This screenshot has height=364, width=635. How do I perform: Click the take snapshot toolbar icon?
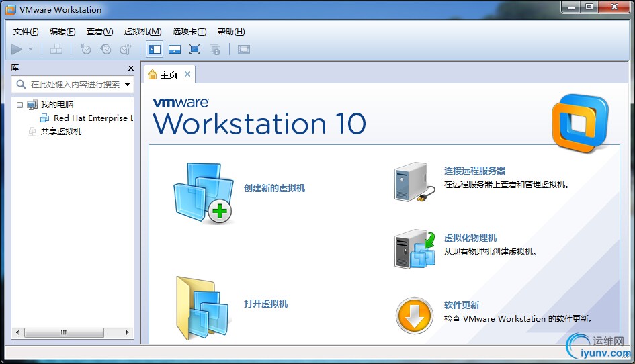(x=85, y=50)
